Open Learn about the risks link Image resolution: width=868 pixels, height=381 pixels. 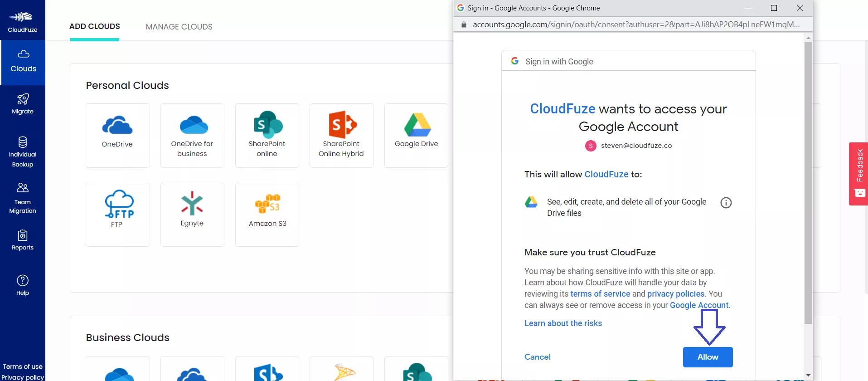[x=563, y=323]
